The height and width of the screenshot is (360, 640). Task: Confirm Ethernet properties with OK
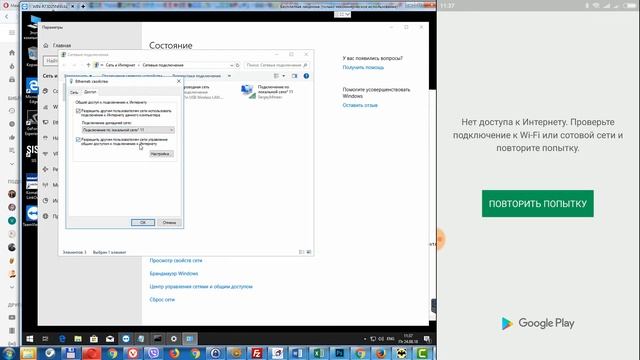143,222
